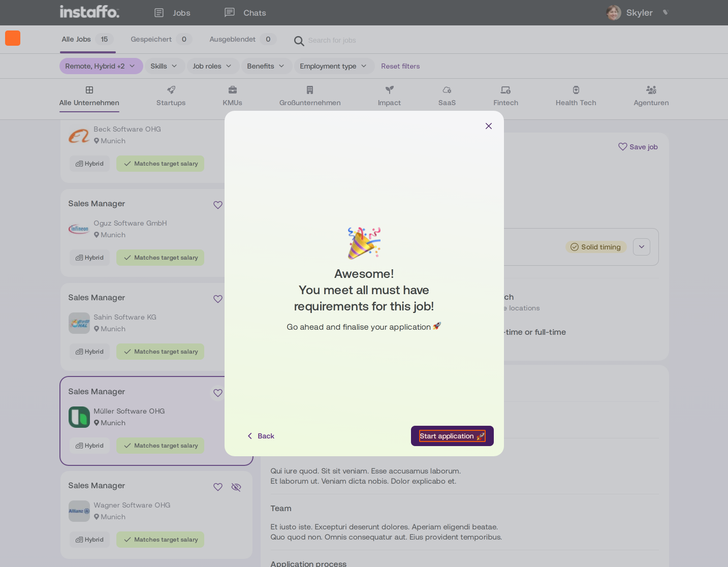Select the Startups rocket icon
This screenshot has width=728, height=567.
[171, 90]
